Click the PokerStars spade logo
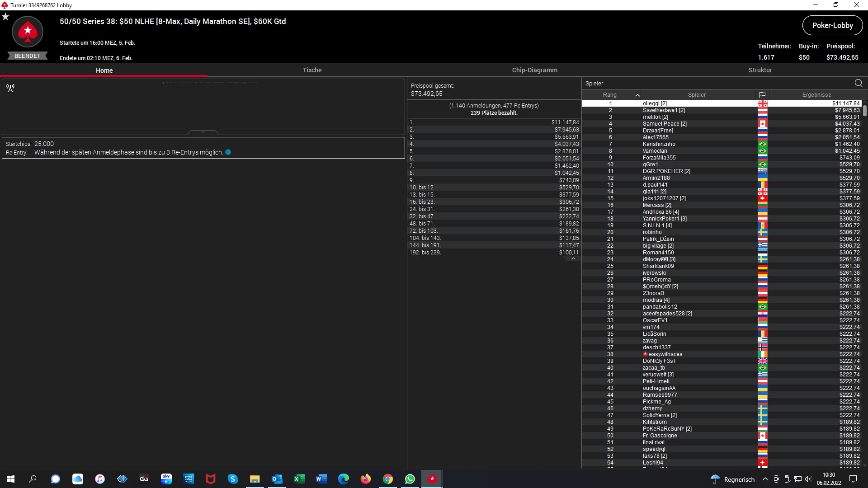Image resolution: width=868 pixels, height=488 pixels. (28, 32)
